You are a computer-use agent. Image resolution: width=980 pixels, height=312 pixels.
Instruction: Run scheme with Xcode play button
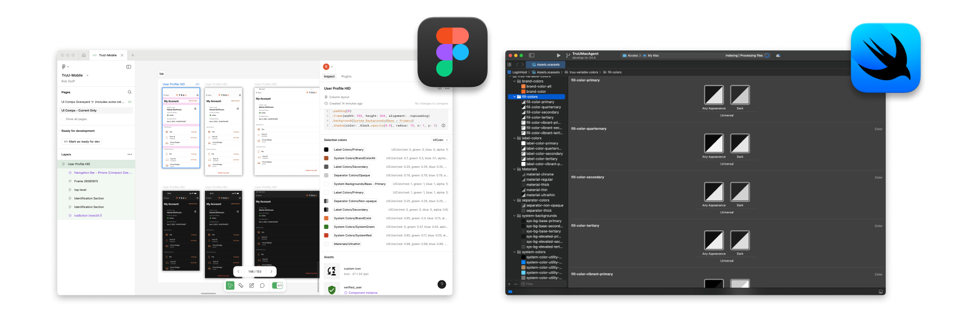559,55
